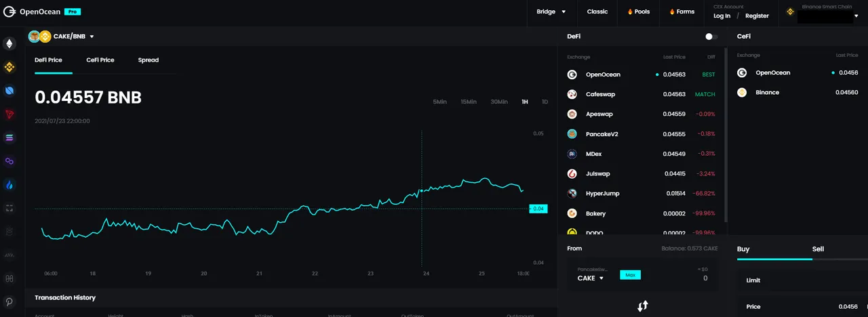Open the Classic mode menu item
The image size is (868, 317).
(x=597, y=12)
